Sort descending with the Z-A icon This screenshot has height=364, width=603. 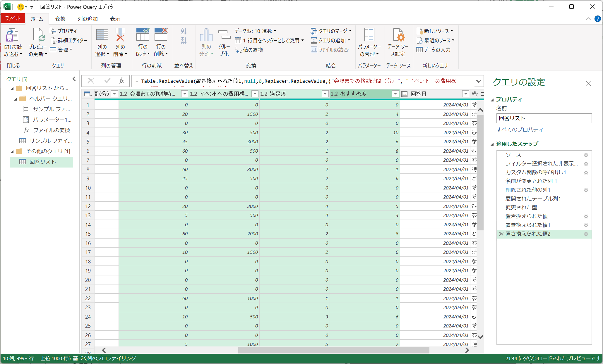click(184, 40)
